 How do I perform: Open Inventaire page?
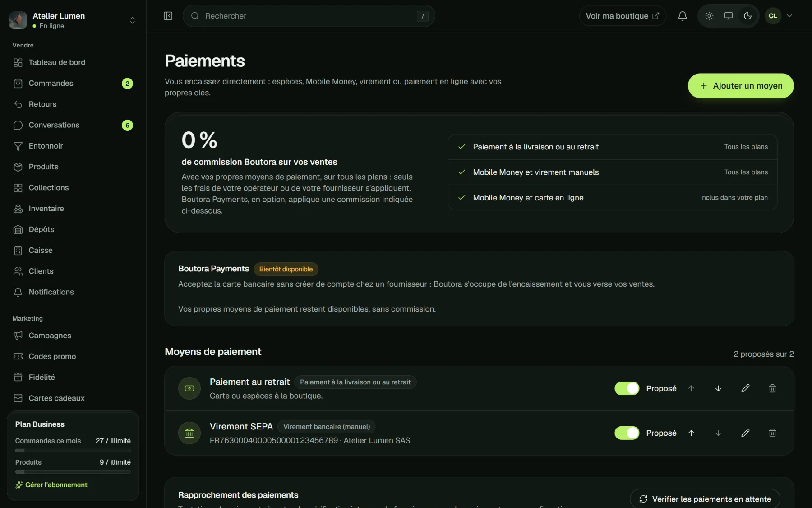coord(73,209)
